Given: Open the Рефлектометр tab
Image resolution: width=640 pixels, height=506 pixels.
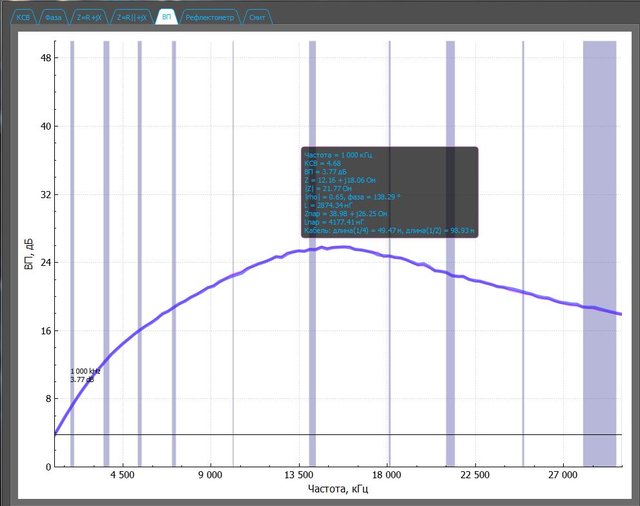Looking at the screenshot, I should coord(208,18).
